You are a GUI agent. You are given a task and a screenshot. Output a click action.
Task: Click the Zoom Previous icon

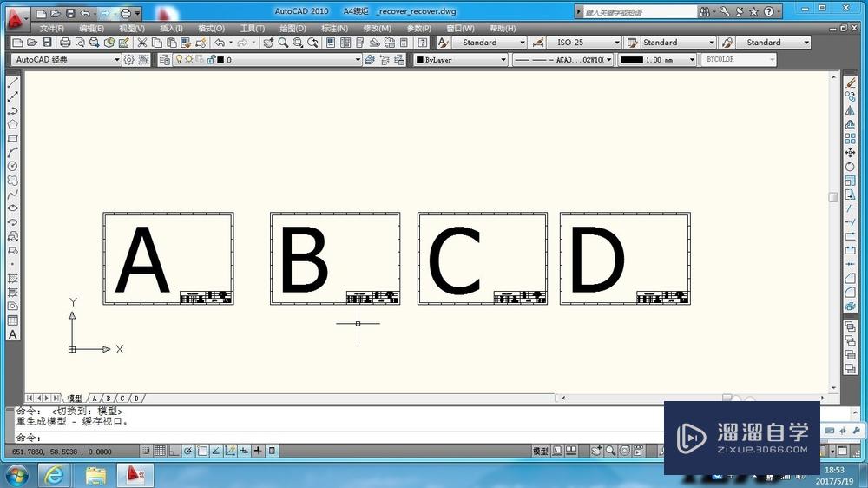coord(313,43)
